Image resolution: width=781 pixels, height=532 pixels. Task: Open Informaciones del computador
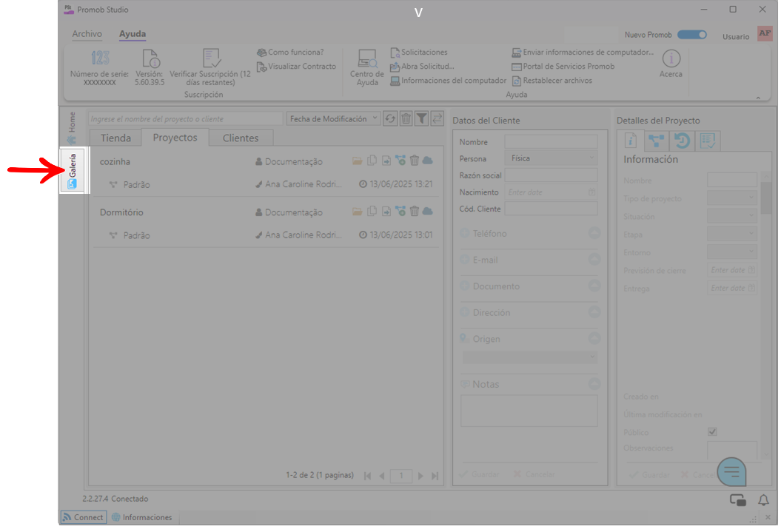tap(449, 81)
